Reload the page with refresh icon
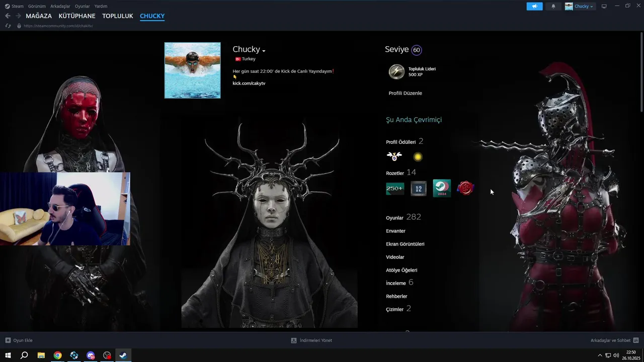The height and width of the screenshot is (362, 644). click(8, 26)
